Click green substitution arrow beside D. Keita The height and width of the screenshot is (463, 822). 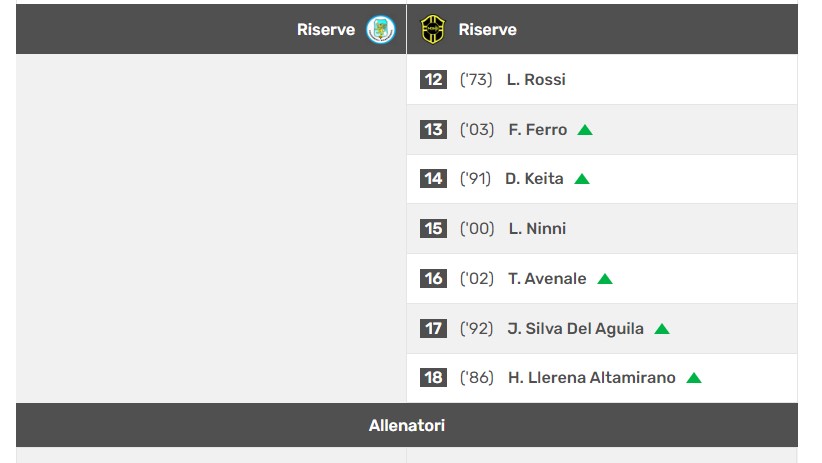(x=582, y=179)
